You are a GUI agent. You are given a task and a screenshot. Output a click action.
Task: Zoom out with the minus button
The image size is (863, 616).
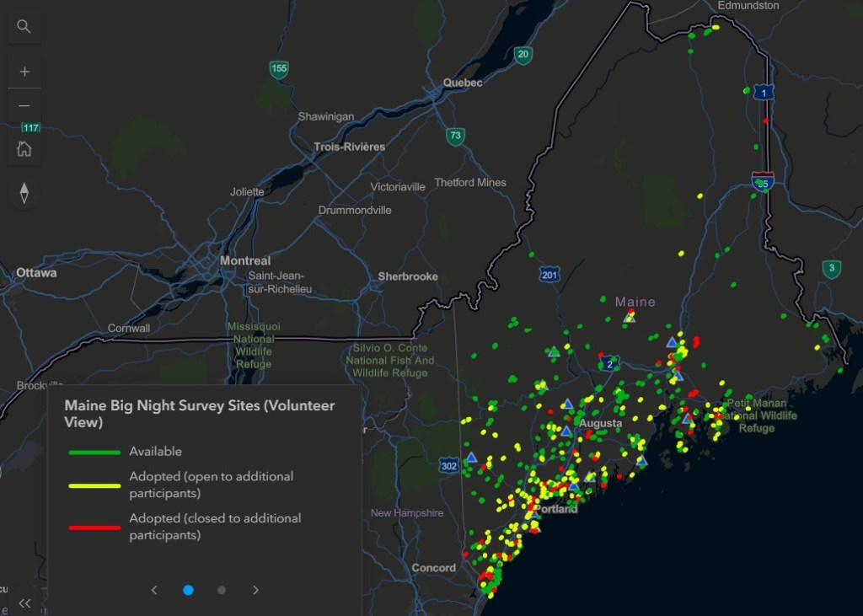[24, 105]
